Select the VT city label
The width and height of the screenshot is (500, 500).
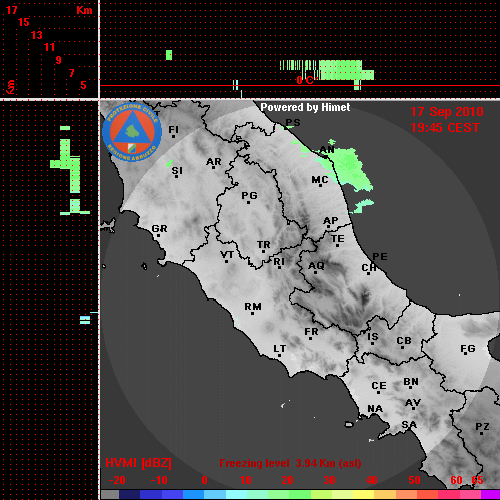[227, 255]
